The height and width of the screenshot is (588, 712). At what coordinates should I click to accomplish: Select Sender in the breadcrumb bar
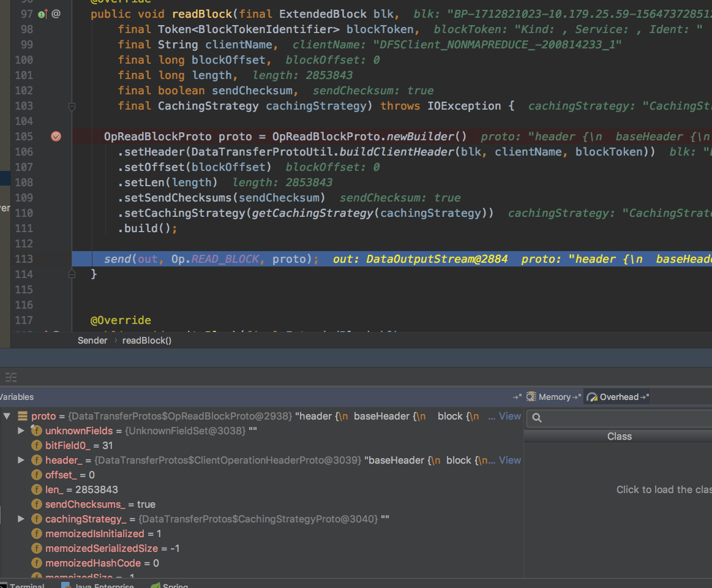click(92, 341)
